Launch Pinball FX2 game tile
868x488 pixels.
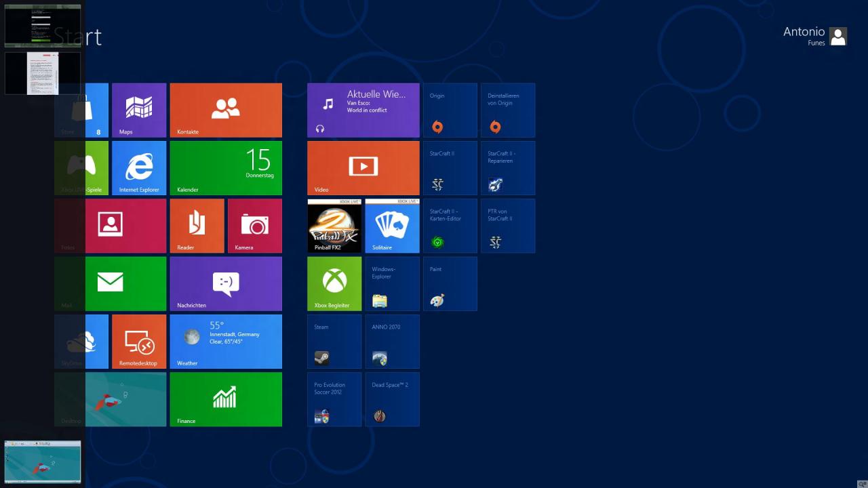tap(334, 226)
